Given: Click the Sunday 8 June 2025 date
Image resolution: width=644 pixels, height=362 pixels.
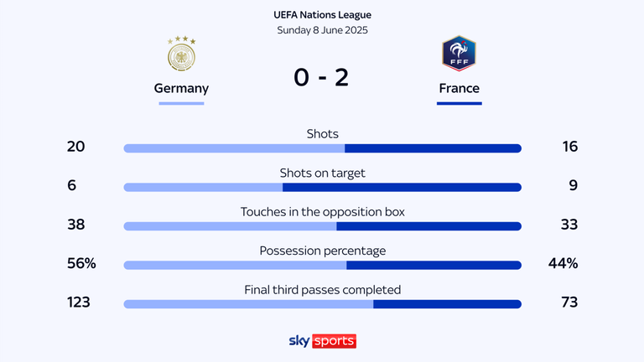Looking at the screenshot, I should click(322, 30).
